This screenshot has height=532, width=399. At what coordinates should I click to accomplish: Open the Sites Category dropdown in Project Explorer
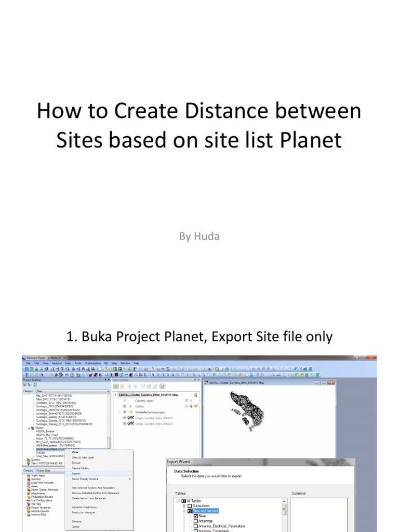(x=72, y=391)
